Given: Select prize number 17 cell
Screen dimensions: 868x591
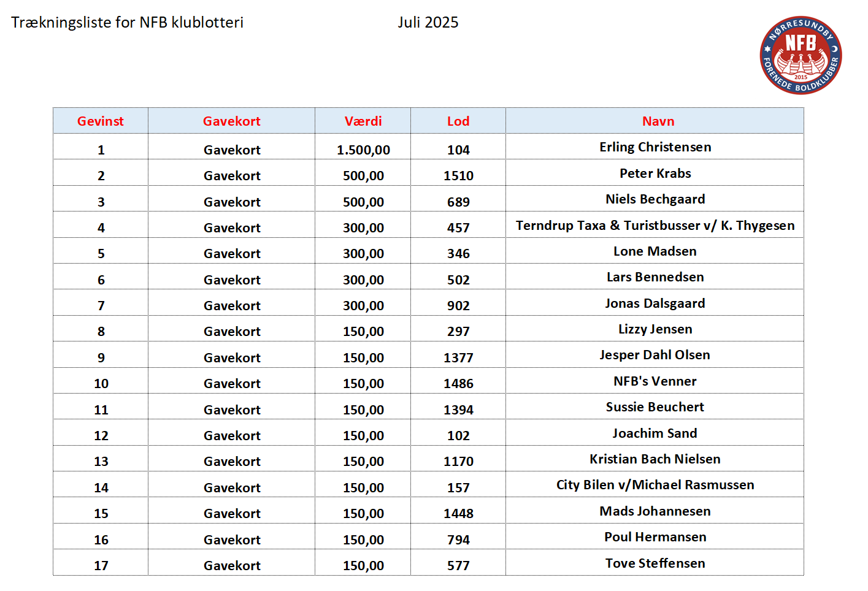Looking at the screenshot, I should tap(101, 566).
